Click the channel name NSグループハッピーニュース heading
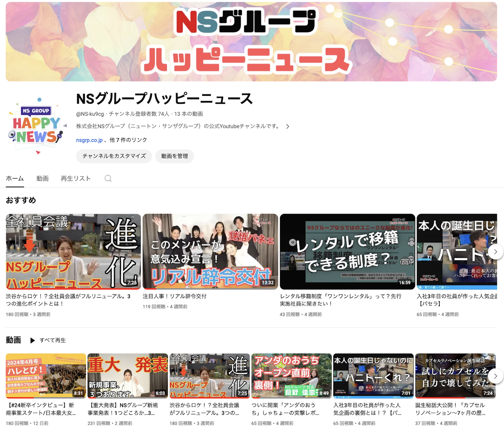 (164, 99)
